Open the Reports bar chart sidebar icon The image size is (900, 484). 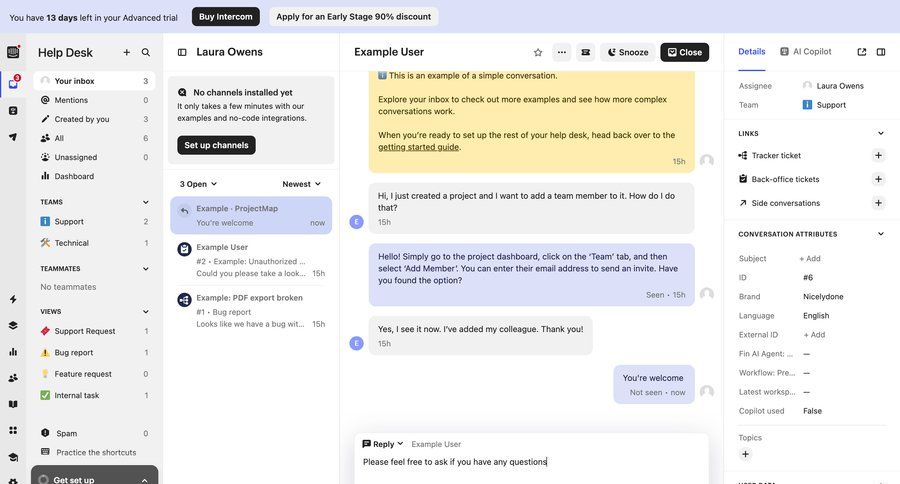click(13, 351)
